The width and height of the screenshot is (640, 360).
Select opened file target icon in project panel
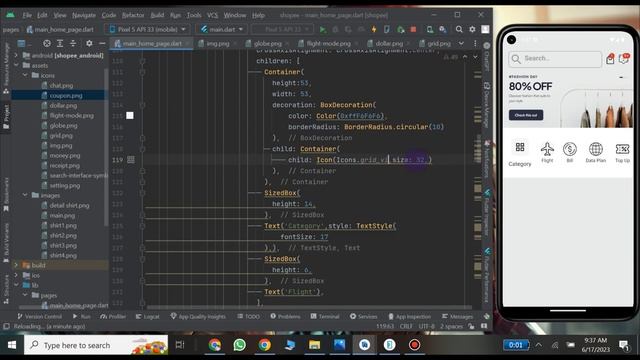click(x=47, y=43)
